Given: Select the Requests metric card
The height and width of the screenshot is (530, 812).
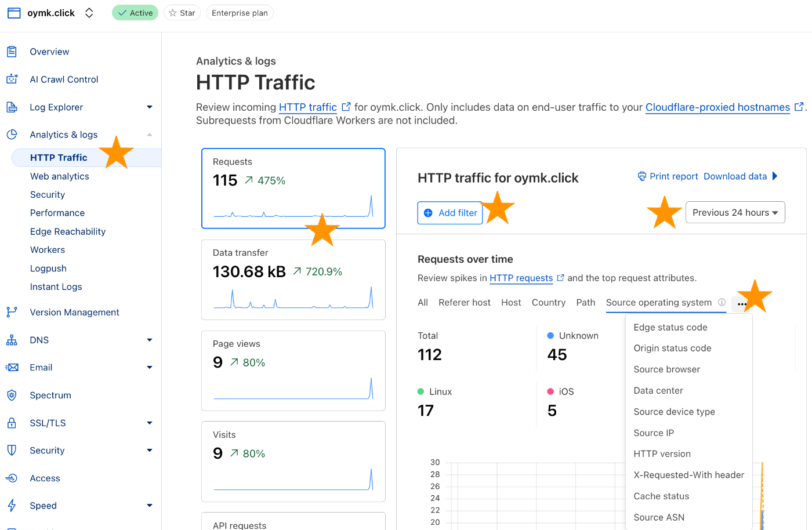Looking at the screenshot, I should pyautogui.click(x=293, y=188).
